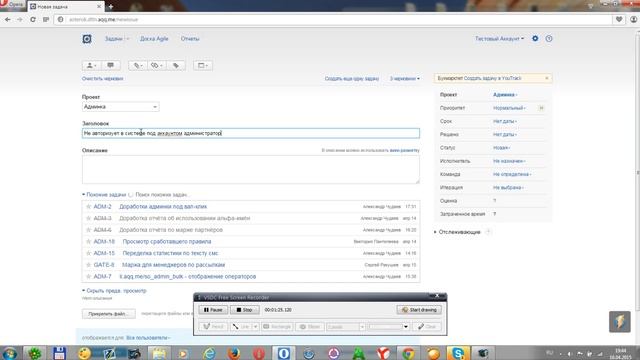Image resolution: width=640 pixels, height=360 pixels.
Task: Open the Проект combo box Админка
Action: click(120, 107)
